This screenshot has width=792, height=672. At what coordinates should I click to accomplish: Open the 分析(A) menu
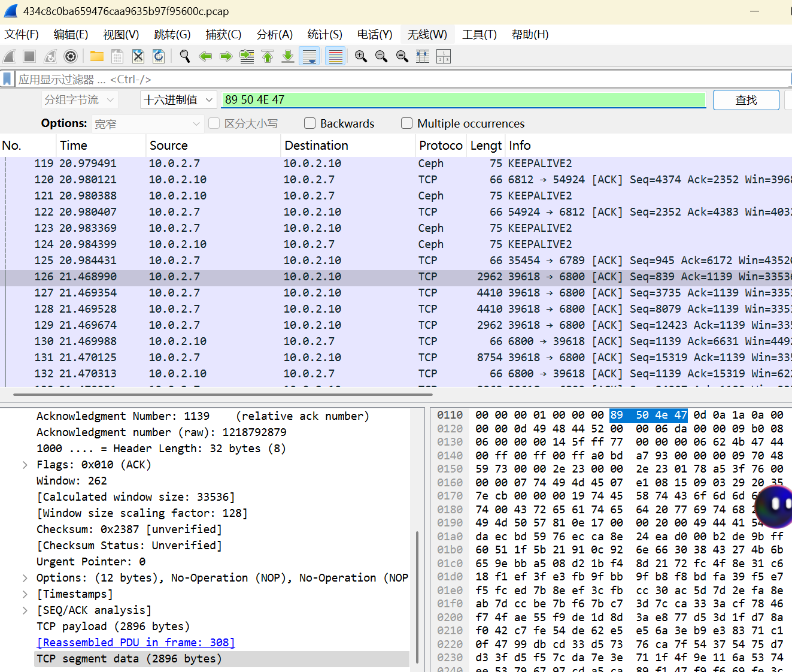274,35
